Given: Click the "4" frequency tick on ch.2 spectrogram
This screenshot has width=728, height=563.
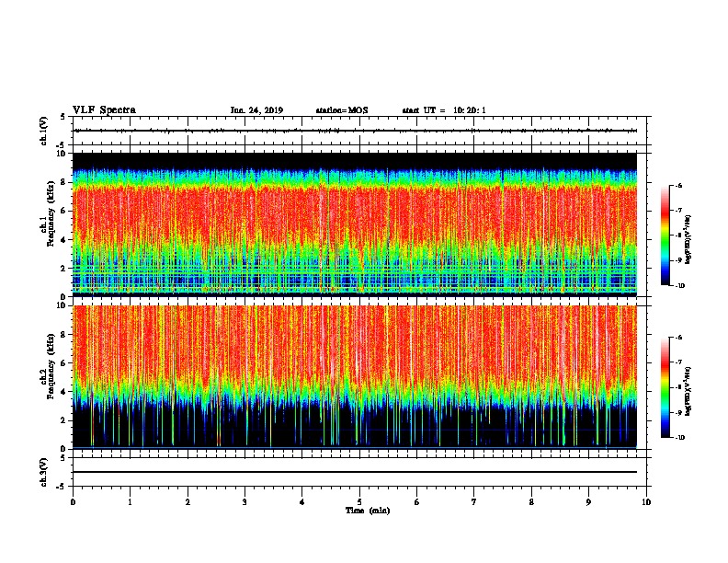Looking at the screenshot, I should (64, 392).
